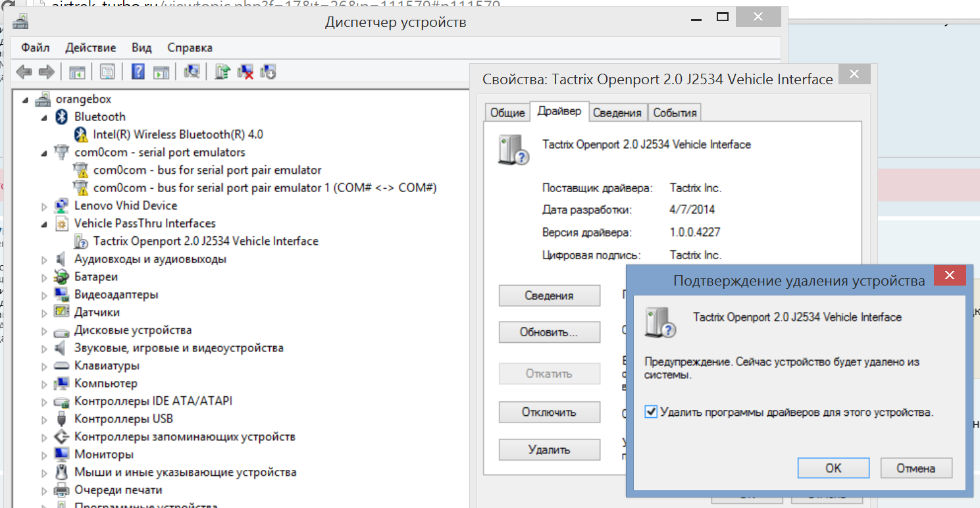Confirm device removal with OK button
Screen dimensions: 980x508
(833, 468)
